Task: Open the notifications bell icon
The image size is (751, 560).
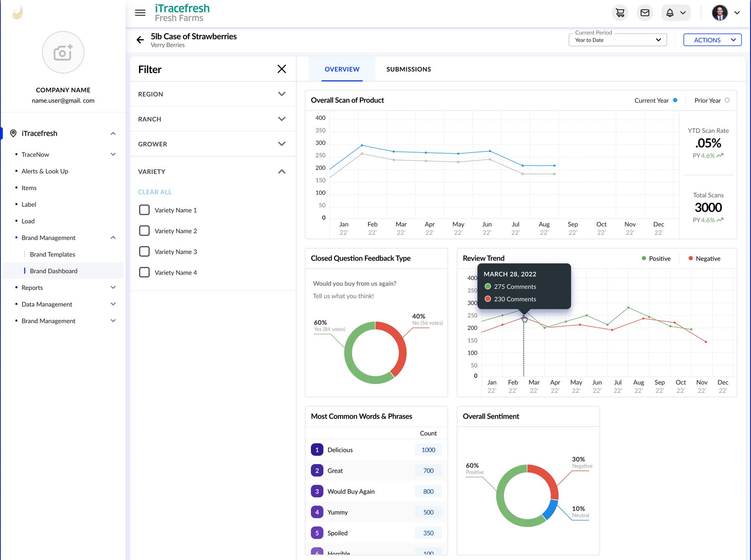Action: point(670,13)
